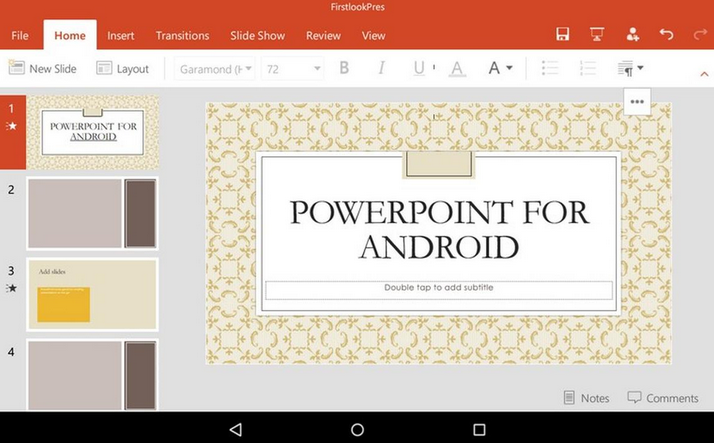Click the New Slide icon

click(16, 67)
